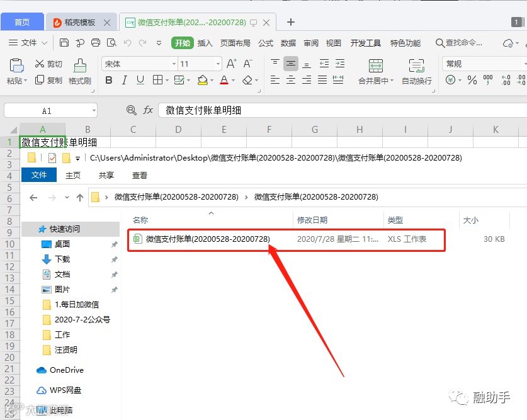Decrease font size with A- icon

(x=247, y=64)
